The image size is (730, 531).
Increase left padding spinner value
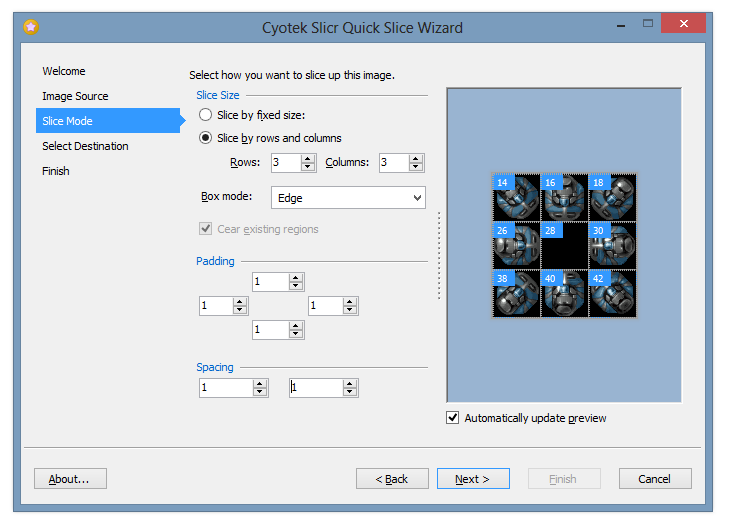tap(239, 302)
